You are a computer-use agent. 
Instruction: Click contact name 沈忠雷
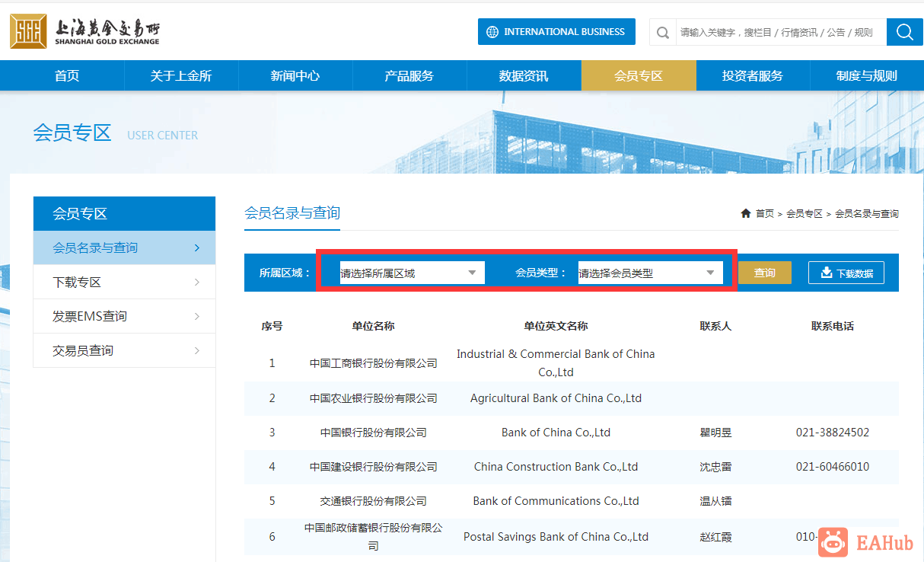715,467
